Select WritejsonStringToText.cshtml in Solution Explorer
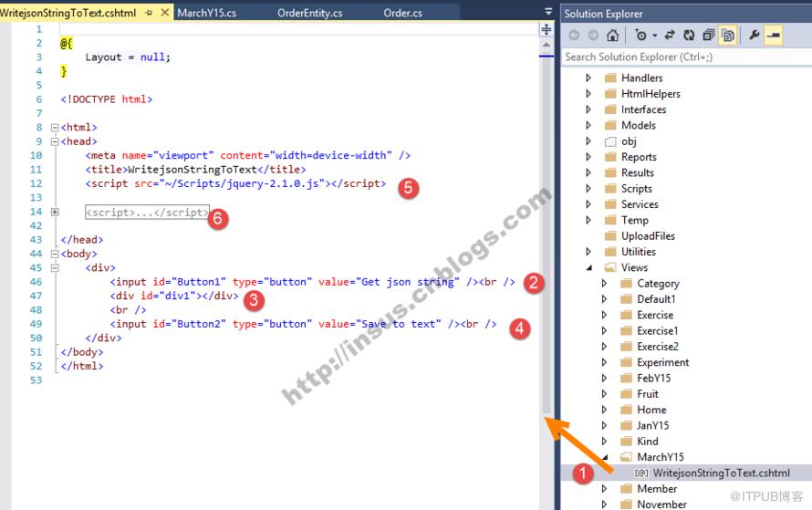The width and height of the screenshot is (812, 510). (x=721, y=473)
